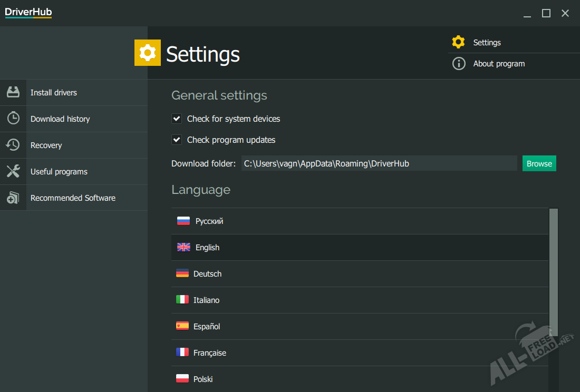Pick Italiano as interface language

pyautogui.click(x=206, y=300)
